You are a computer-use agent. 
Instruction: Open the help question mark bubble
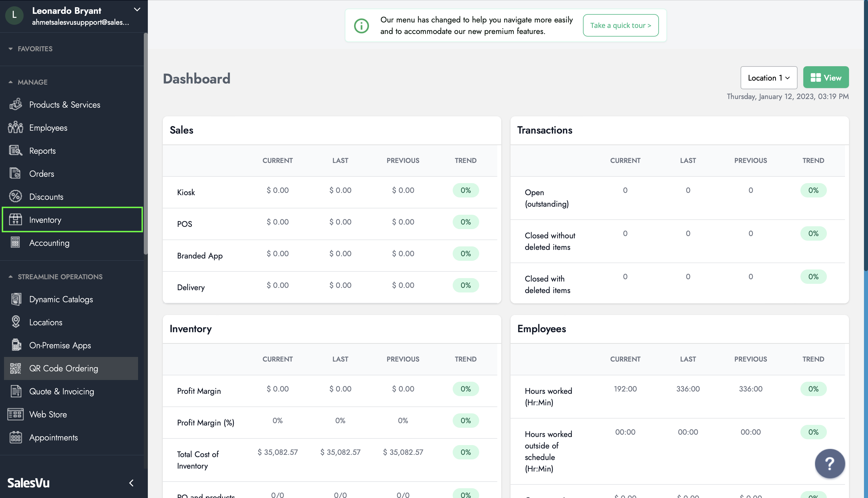click(x=829, y=463)
